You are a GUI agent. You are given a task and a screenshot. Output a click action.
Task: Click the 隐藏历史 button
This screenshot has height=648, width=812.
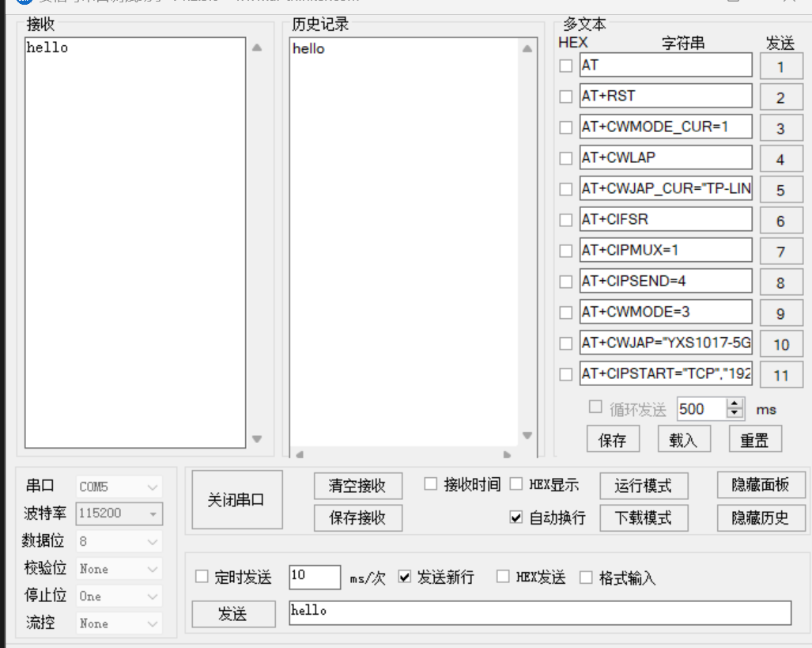pyautogui.click(x=761, y=517)
